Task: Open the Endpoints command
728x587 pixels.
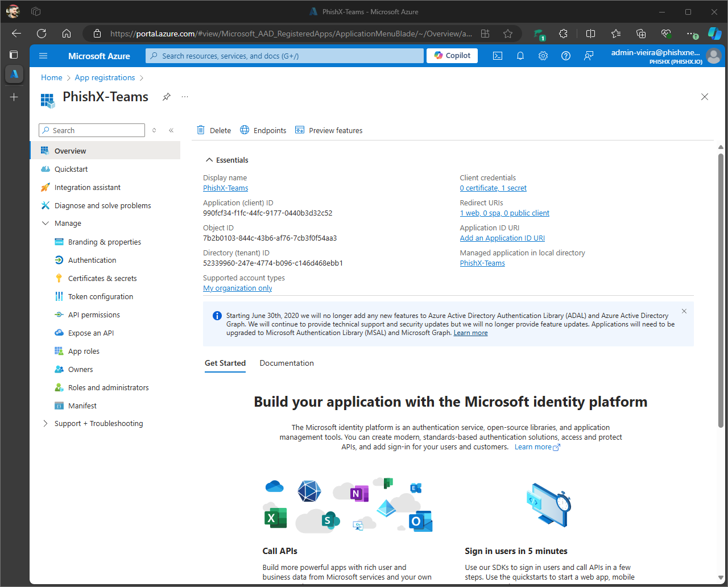Action: (263, 130)
